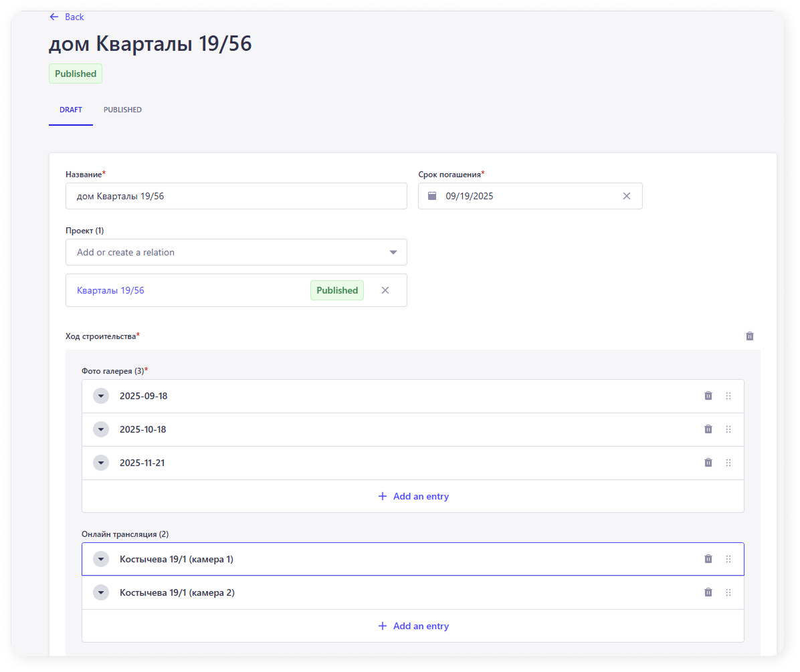Clear the Срок погашения date
Image resolution: width=800 pixels, height=672 pixels.
(x=627, y=196)
